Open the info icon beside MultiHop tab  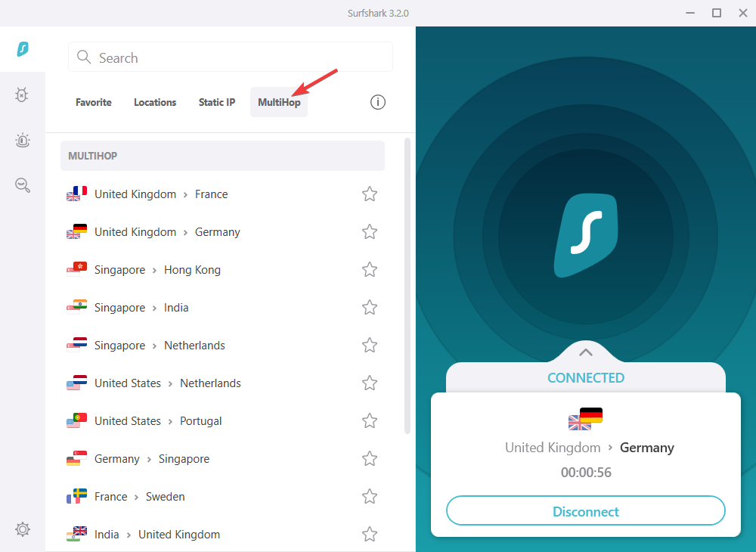(x=377, y=102)
